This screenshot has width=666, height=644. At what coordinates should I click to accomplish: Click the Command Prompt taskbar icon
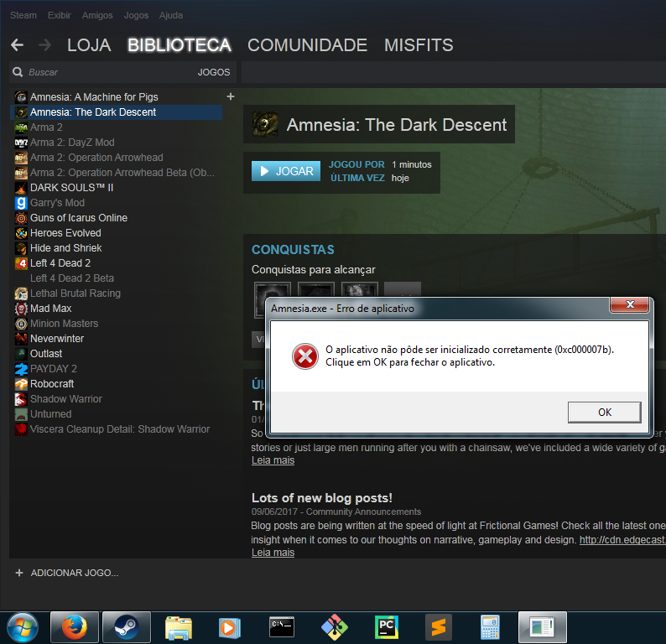(282, 626)
